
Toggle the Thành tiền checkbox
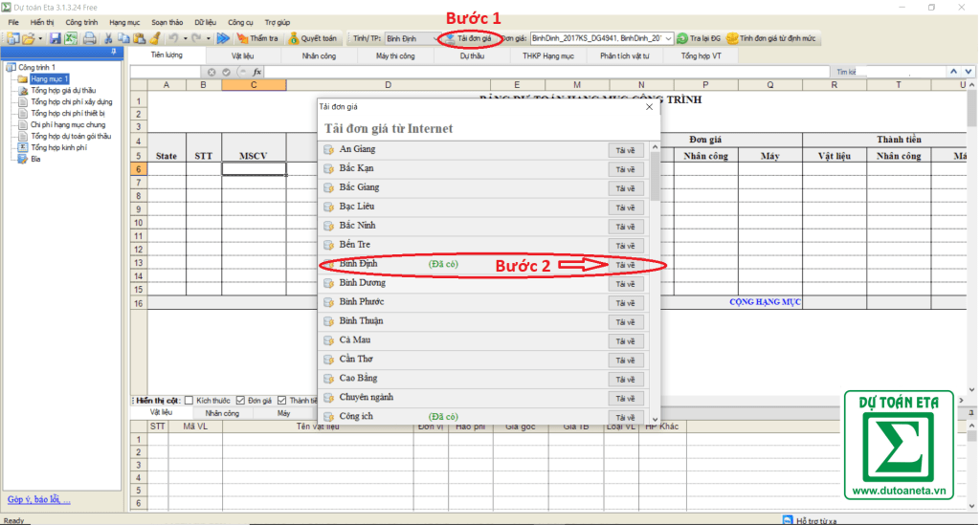point(282,401)
